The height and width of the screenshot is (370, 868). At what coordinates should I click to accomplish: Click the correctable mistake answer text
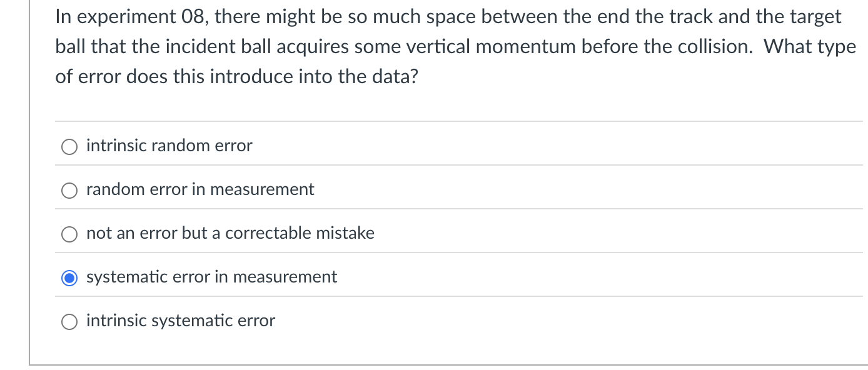(230, 232)
